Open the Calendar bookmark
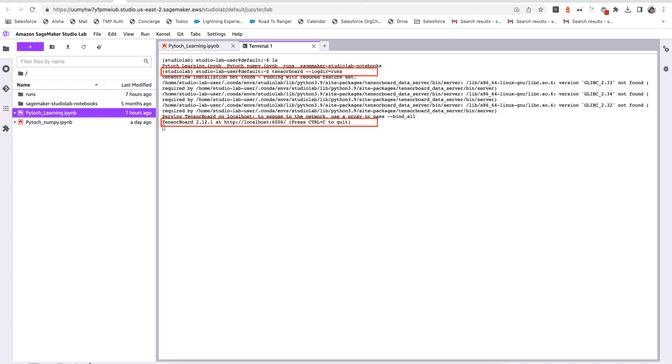This screenshot has width=672, height=364. (312, 21)
